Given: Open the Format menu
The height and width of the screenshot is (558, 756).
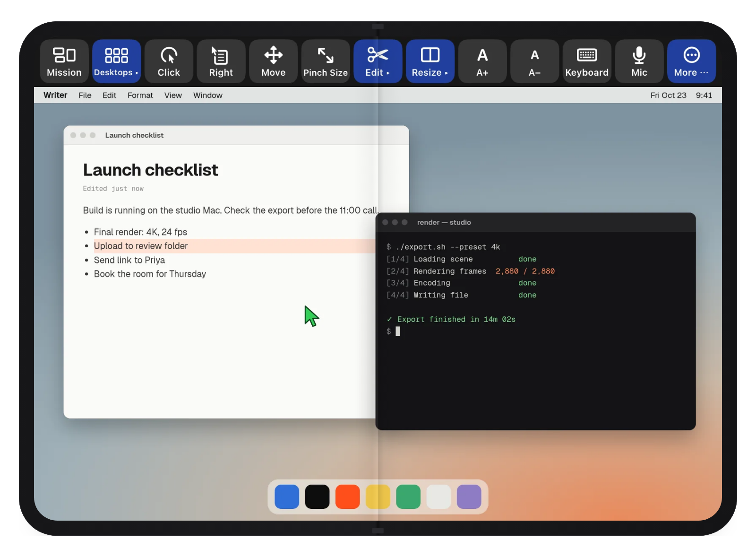Looking at the screenshot, I should (140, 95).
